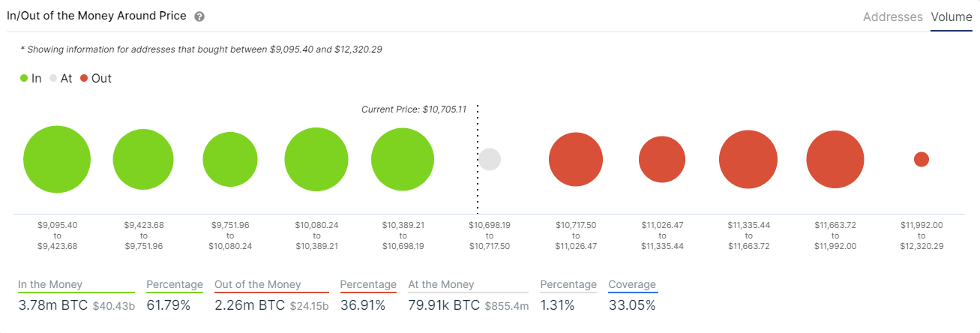Click the gray At the Money bubble
The height and width of the screenshot is (333, 980).
coord(490,159)
